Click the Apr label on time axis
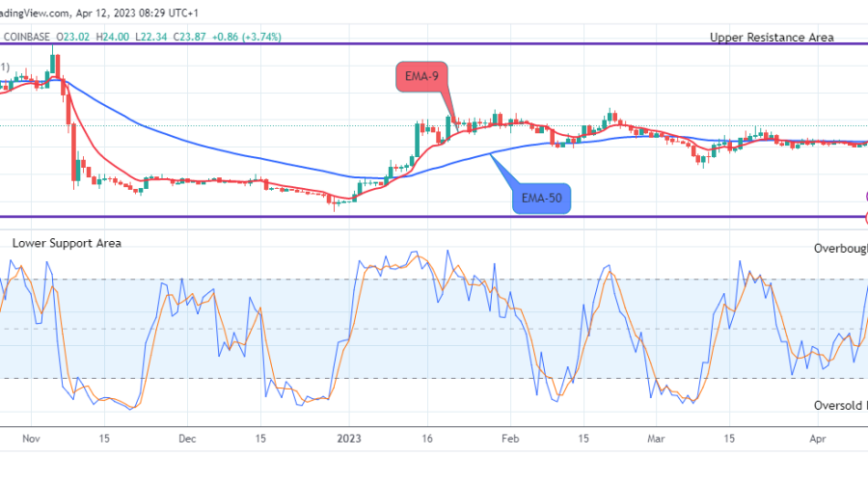The width and height of the screenshot is (868, 482). pos(818,439)
